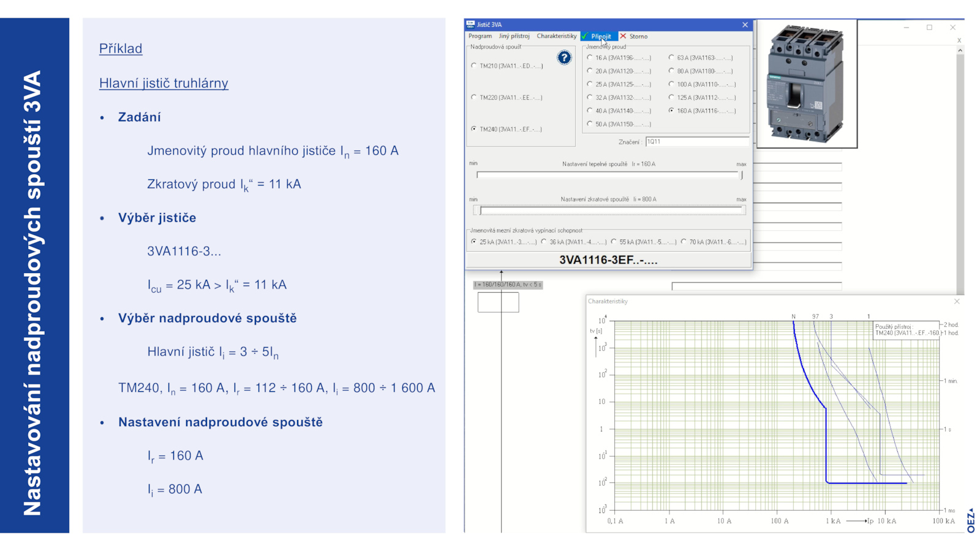Choose 16 A rated current
The height and width of the screenshot is (551, 980).
[x=619, y=58]
